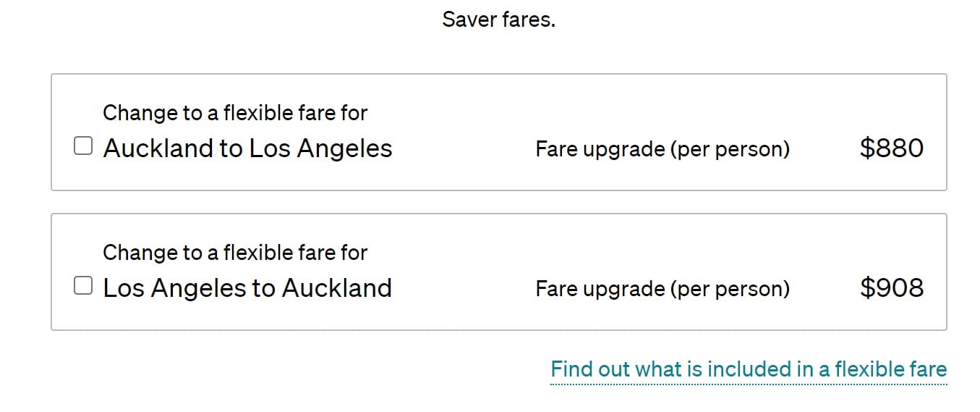Screen dimensions: 980x412
Task: Click "Fare upgrade (per person)" beside $908
Action: (x=662, y=289)
